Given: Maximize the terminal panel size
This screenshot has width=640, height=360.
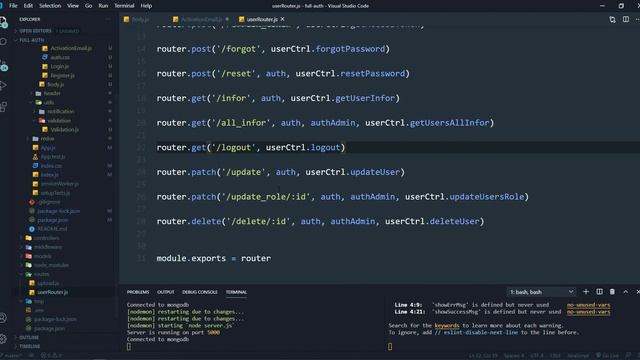Looking at the screenshot, I should [x=625, y=291].
